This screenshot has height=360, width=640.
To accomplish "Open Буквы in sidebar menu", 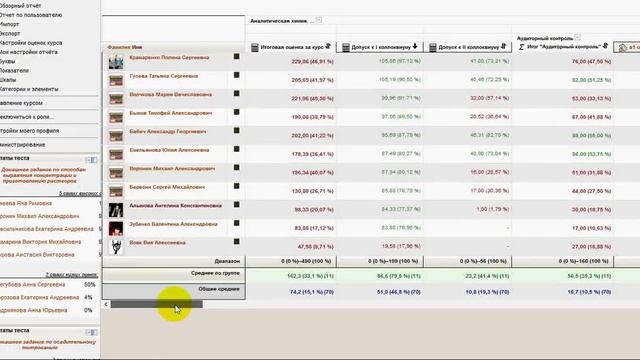I will (7, 61).
